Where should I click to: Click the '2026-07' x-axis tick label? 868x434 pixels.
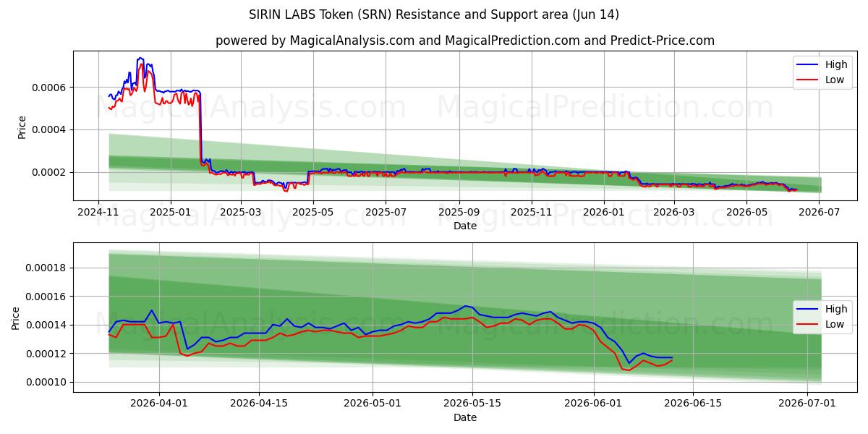pos(818,212)
